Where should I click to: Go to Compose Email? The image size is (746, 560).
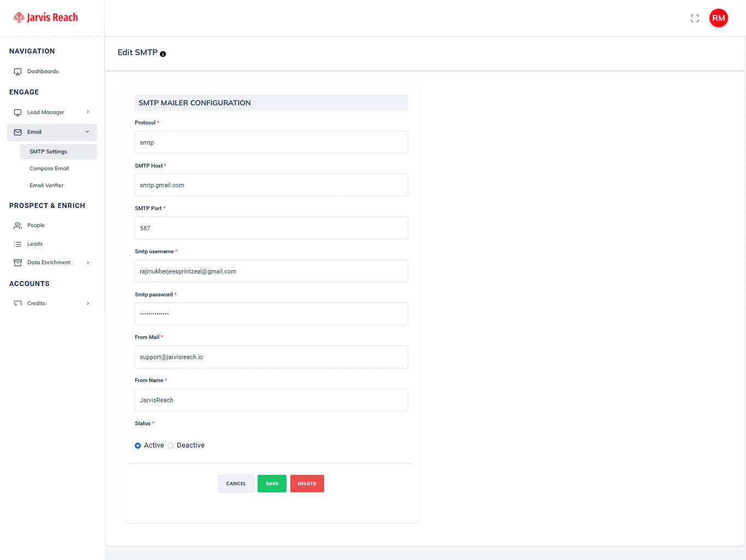click(49, 169)
